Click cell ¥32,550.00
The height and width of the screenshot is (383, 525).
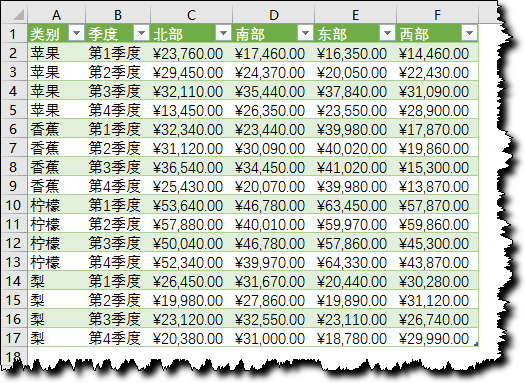pos(273,319)
